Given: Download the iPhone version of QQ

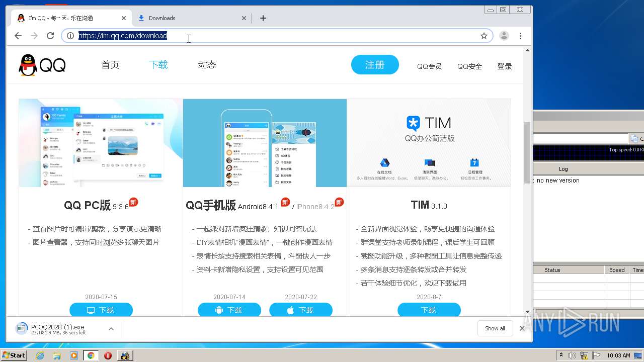Looking at the screenshot, I should point(301,310).
